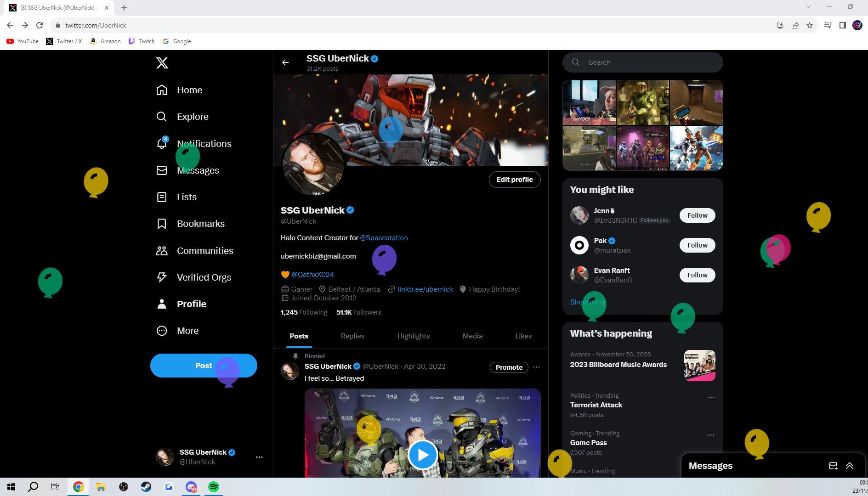
Task: Open Spotify from the taskbar
Action: (214, 487)
